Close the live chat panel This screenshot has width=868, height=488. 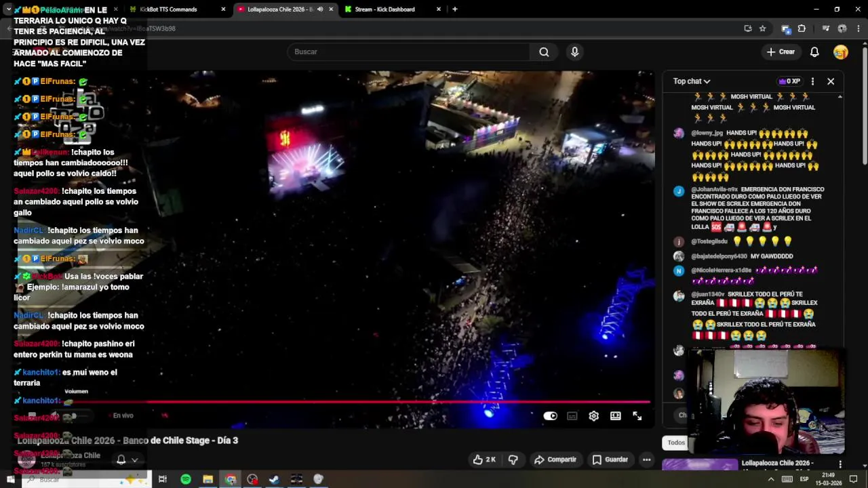point(831,81)
